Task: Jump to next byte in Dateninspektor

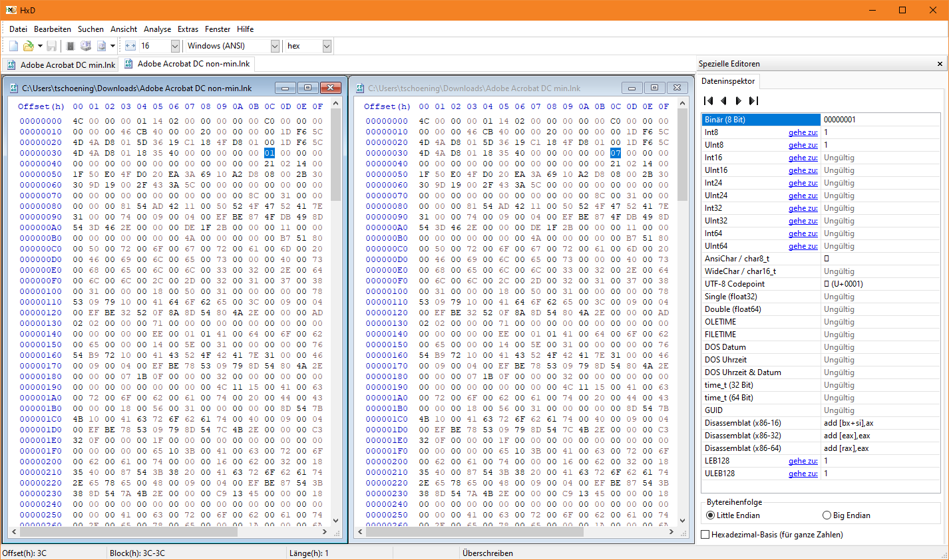Action: tap(739, 100)
